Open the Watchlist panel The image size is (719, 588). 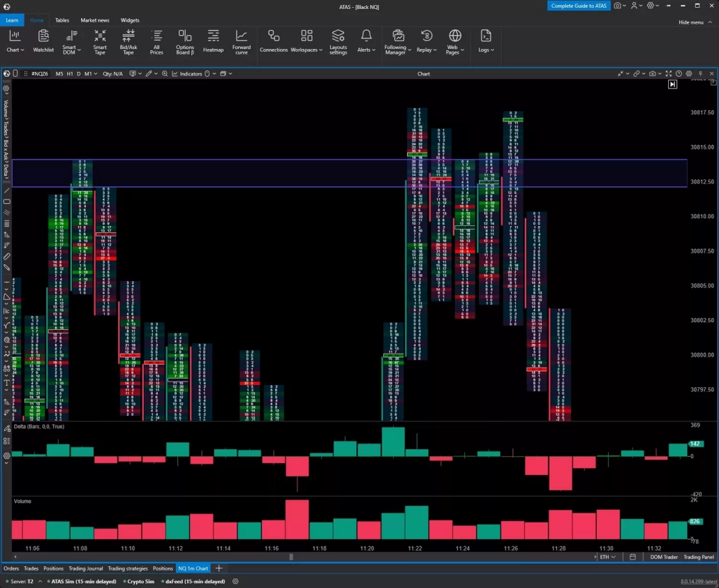point(43,41)
